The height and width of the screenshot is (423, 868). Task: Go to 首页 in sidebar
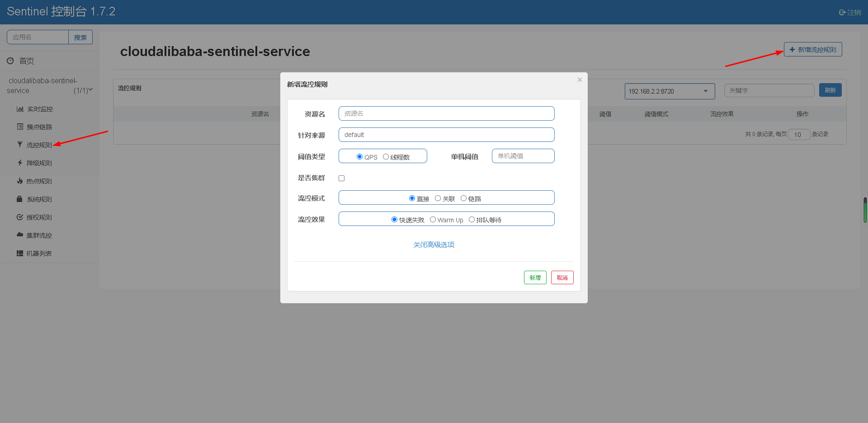27,61
